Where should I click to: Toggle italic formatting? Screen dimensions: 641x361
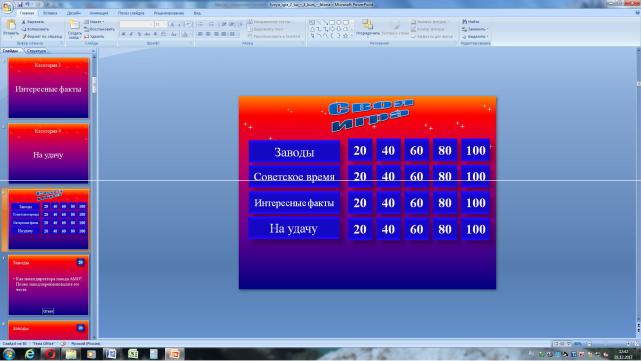coord(131,34)
